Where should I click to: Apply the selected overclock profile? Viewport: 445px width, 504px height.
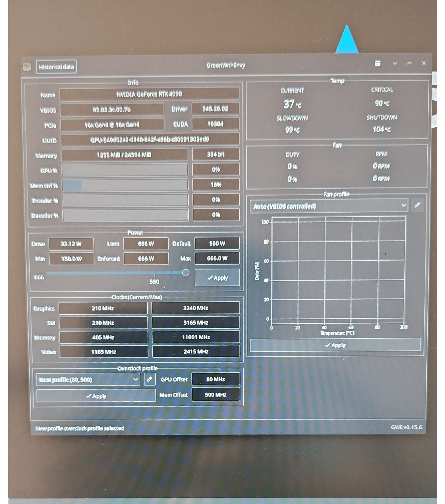pos(96,396)
